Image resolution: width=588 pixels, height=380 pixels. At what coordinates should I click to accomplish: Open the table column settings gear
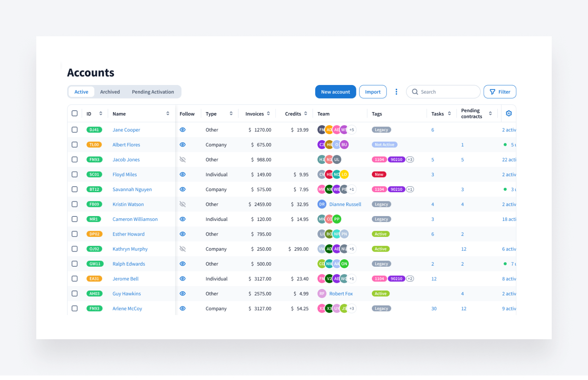click(x=509, y=113)
